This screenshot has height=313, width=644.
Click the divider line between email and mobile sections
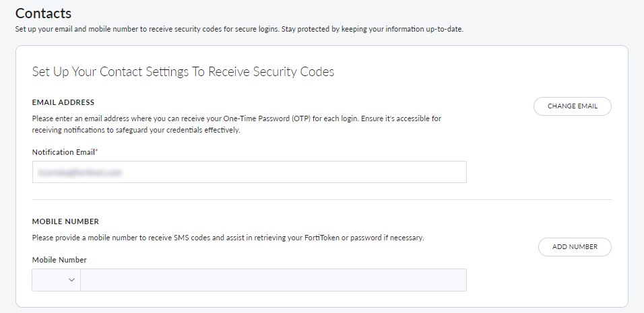coord(321,200)
